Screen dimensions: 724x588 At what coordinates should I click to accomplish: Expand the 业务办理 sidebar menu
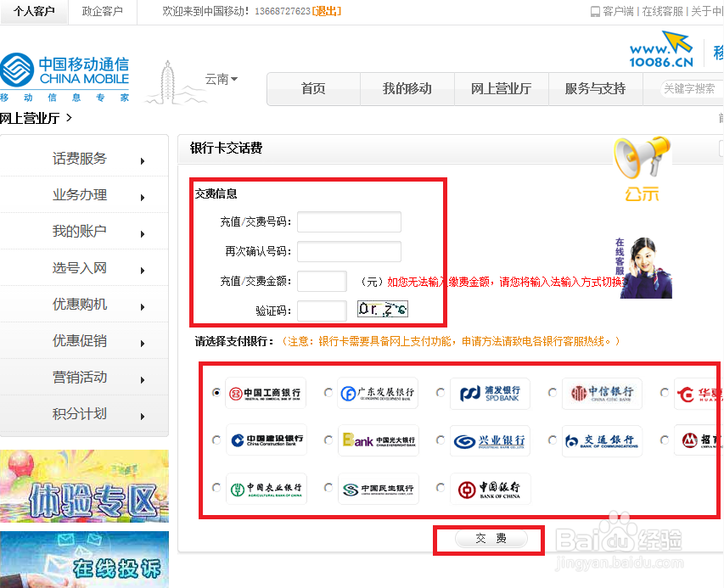(x=81, y=194)
